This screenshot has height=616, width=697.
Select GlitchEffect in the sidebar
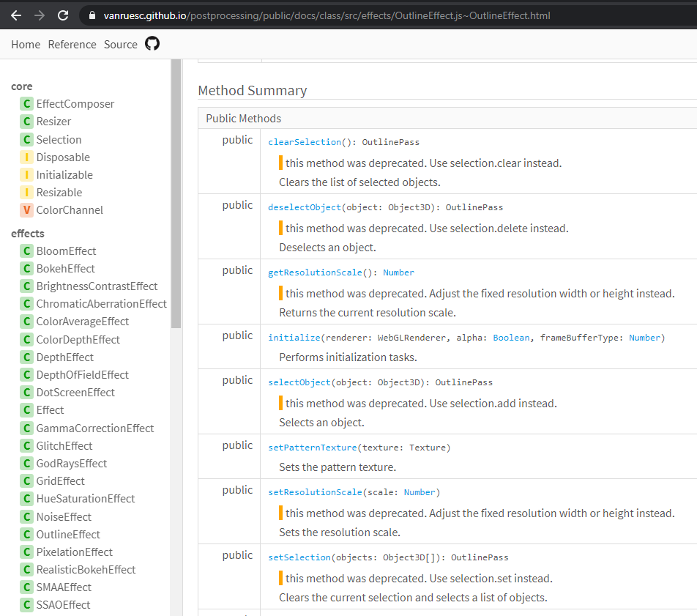(x=64, y=445)
